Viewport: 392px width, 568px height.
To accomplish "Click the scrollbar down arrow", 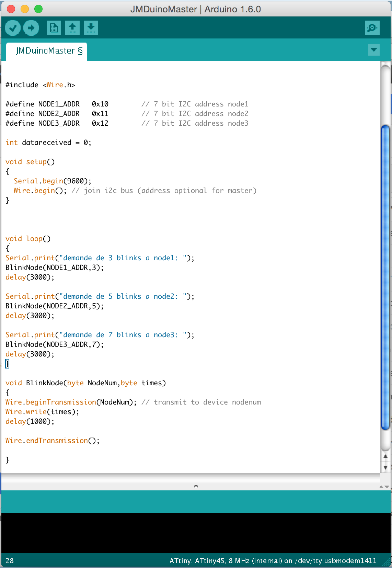I will (385, 467).
